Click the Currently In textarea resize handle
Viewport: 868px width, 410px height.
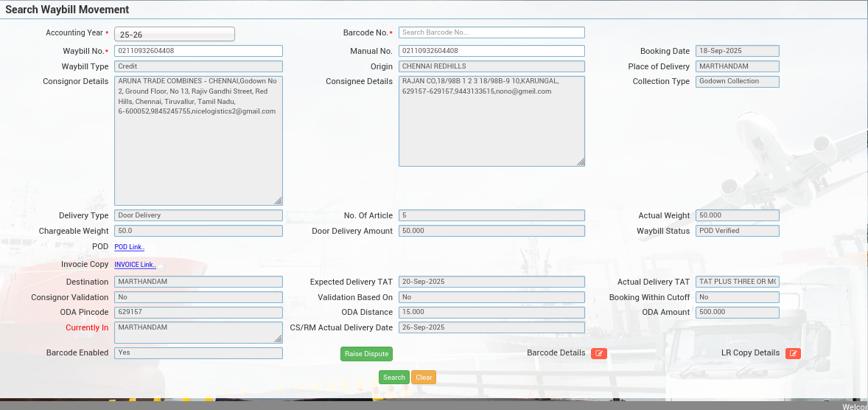coord(278,338)
